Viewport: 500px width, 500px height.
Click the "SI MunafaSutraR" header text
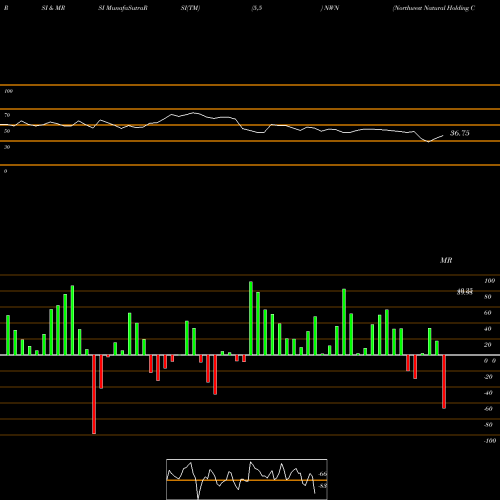pyautogui.click(x=123, y=8)
